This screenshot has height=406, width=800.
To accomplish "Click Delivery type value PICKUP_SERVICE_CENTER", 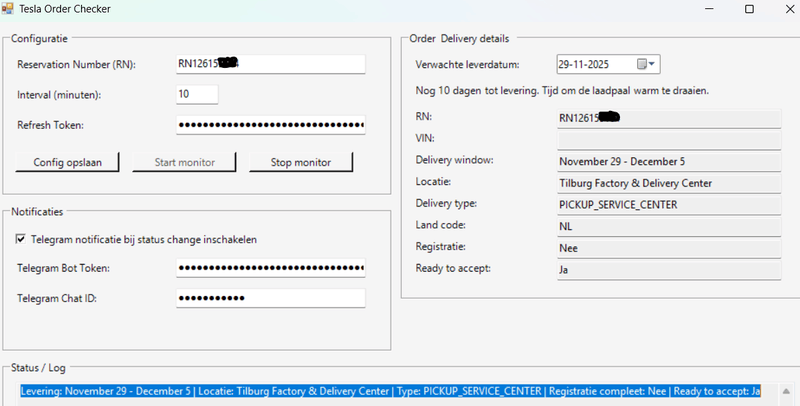I will (x=669, y=205).
